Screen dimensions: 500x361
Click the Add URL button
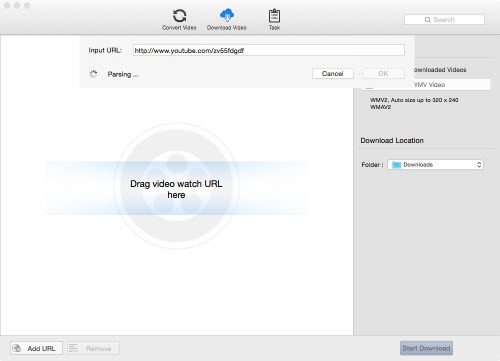36,348
